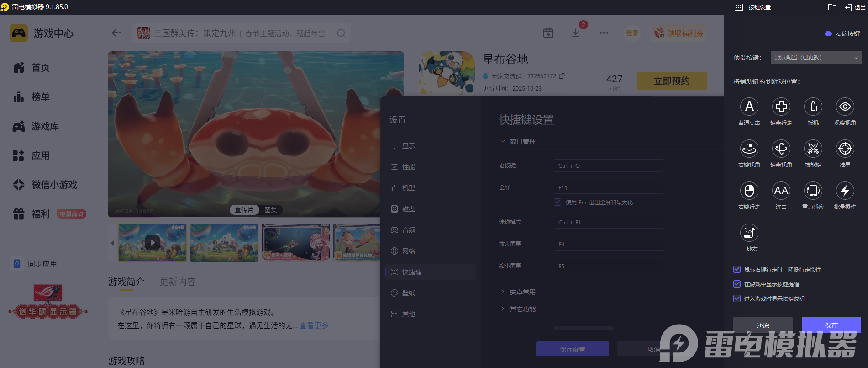Viewport: 868px width, 368px height.
Task: Copy the player group number 772562172
Action: pyautogui.click(x=562, y=76)
